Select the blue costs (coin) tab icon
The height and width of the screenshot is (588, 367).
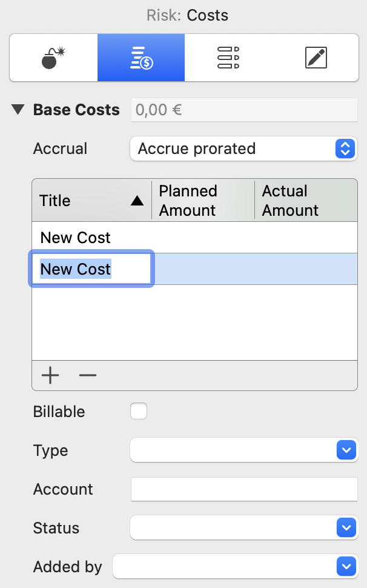pyautogui.click(x=141, y=58)
